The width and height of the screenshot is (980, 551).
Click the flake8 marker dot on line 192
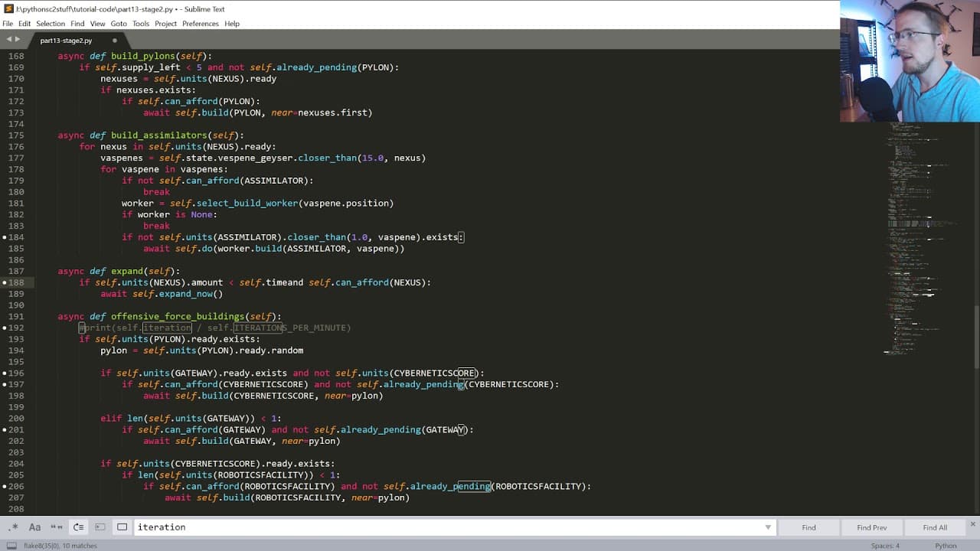click(4, 328)
